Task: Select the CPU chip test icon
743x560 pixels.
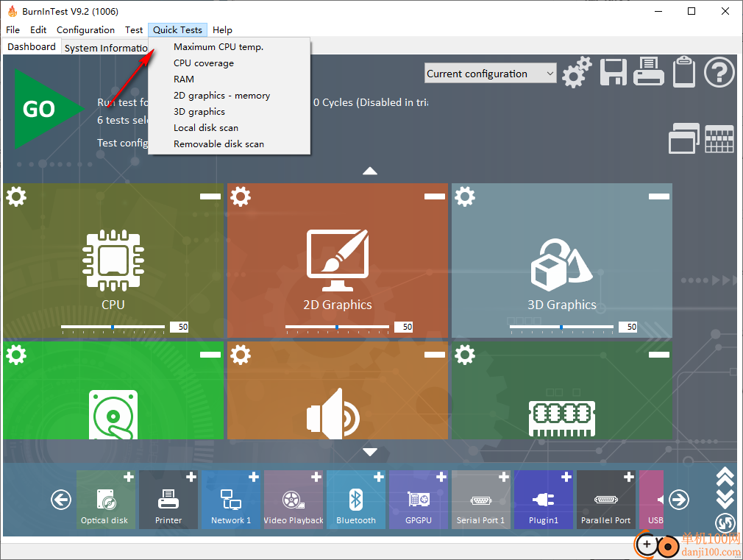Action: [113, 260]
